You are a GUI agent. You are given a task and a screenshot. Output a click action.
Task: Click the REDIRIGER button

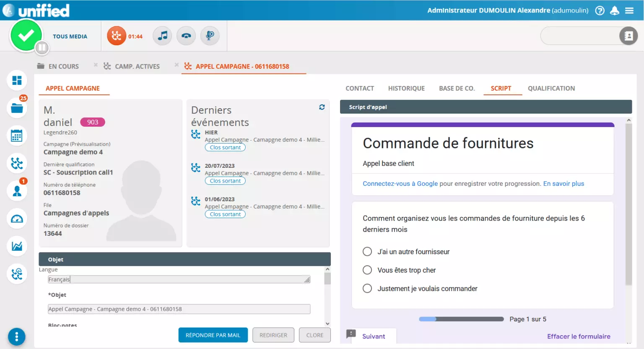coord(273,335)
